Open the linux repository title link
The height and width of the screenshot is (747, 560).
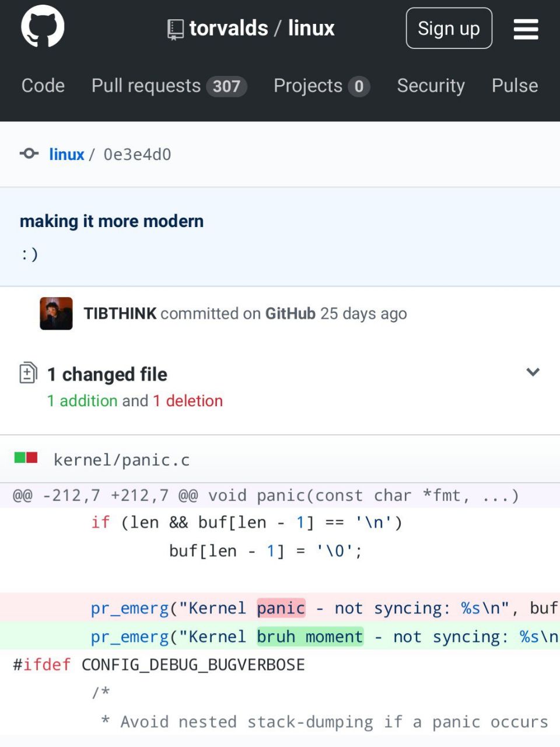[311, 28]
